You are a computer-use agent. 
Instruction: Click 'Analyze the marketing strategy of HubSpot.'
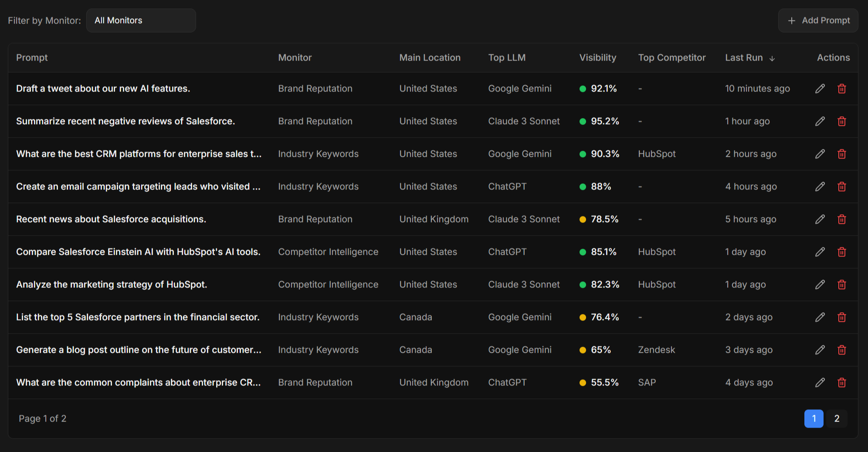(x=112, y=284)
